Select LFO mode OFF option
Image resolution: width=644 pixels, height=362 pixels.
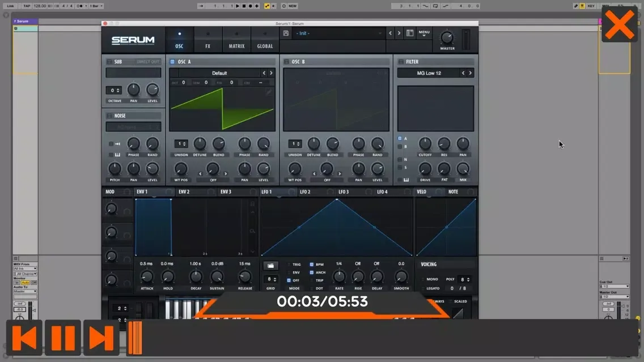(x=289, y=280)
